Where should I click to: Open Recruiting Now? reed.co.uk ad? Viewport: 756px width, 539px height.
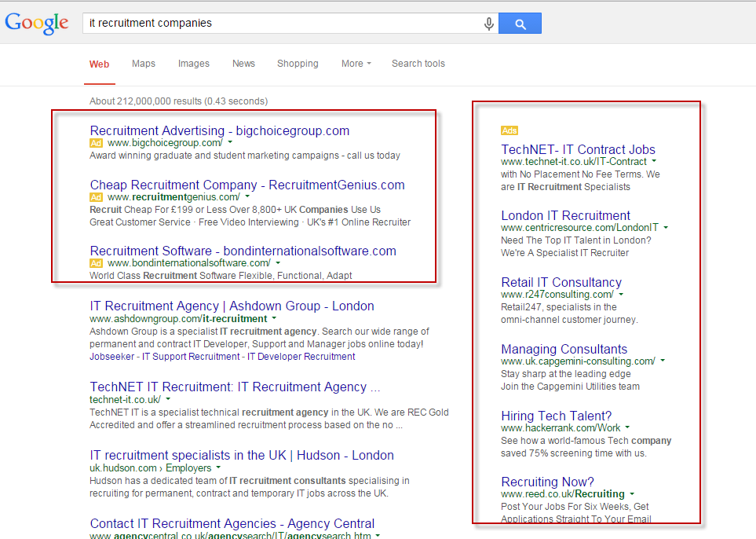click(547, 482)
